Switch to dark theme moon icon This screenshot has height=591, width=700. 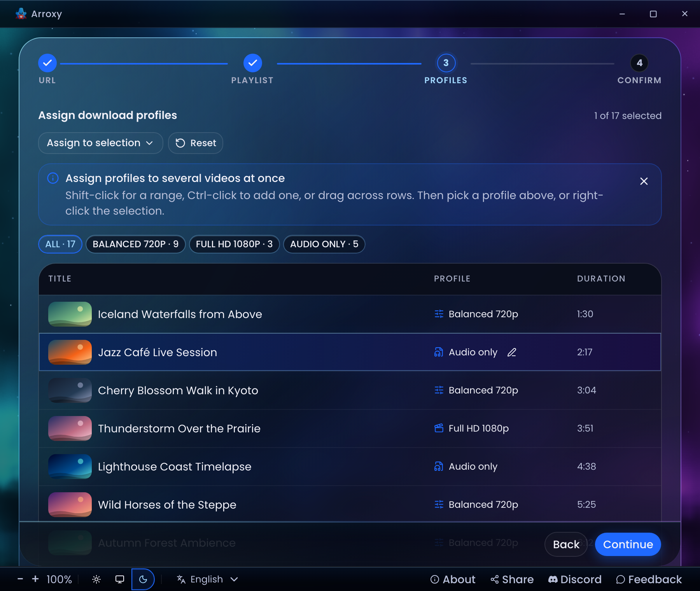[143, 579]
